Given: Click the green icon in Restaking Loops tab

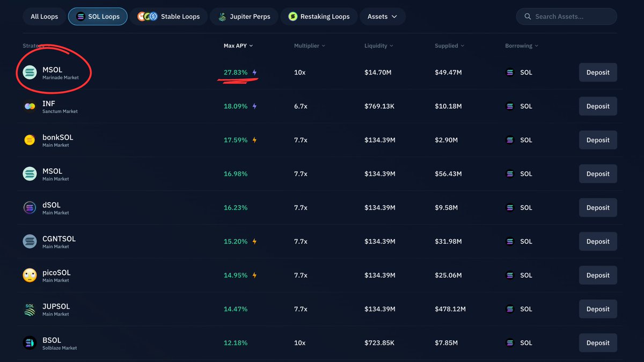Looking at the screenshot, I should pyautogui.click(x=292, y=17).
